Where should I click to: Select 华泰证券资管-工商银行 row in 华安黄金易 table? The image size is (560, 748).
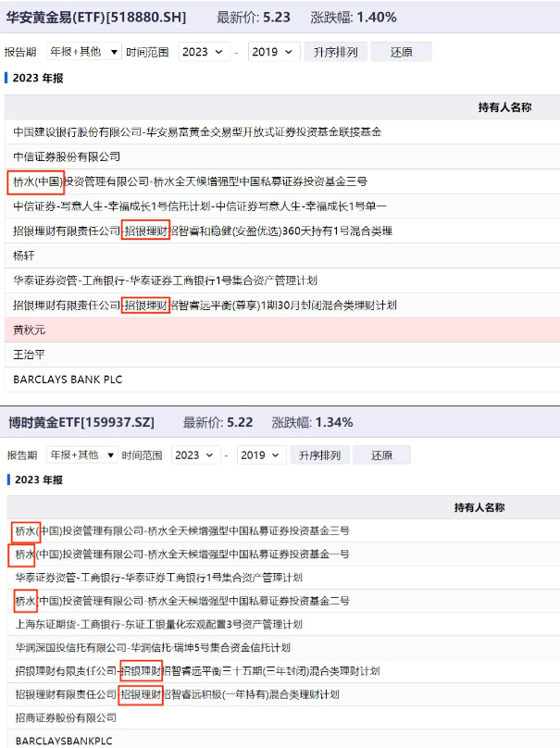282,280
